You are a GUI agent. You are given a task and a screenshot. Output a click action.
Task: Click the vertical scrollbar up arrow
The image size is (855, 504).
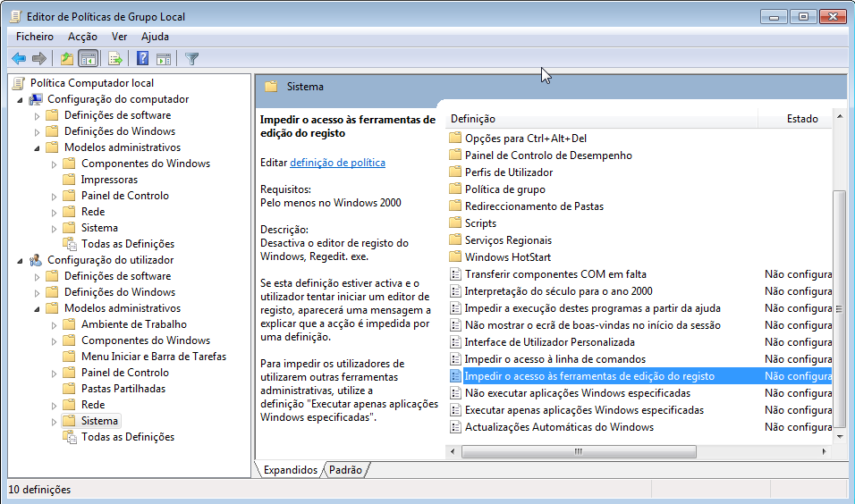pyautogui.click(x=840, y=116)
